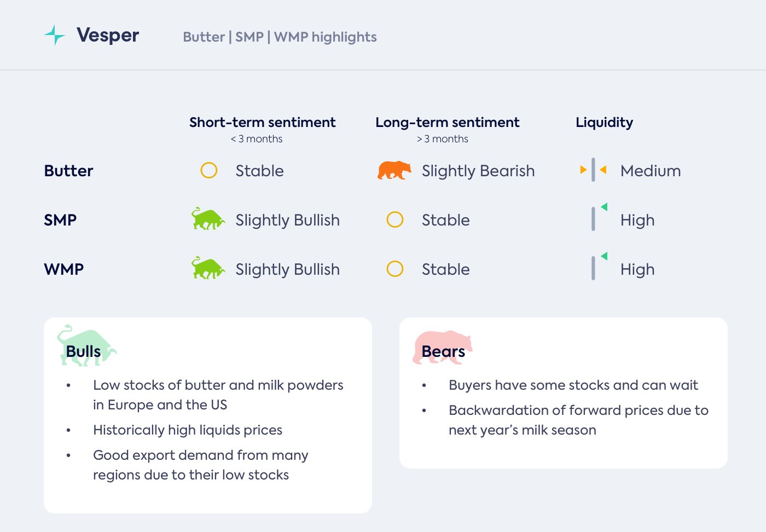This screenshot has width=766, height=532.
Task: Click the Liquidity column header
Action: point(604,122)
